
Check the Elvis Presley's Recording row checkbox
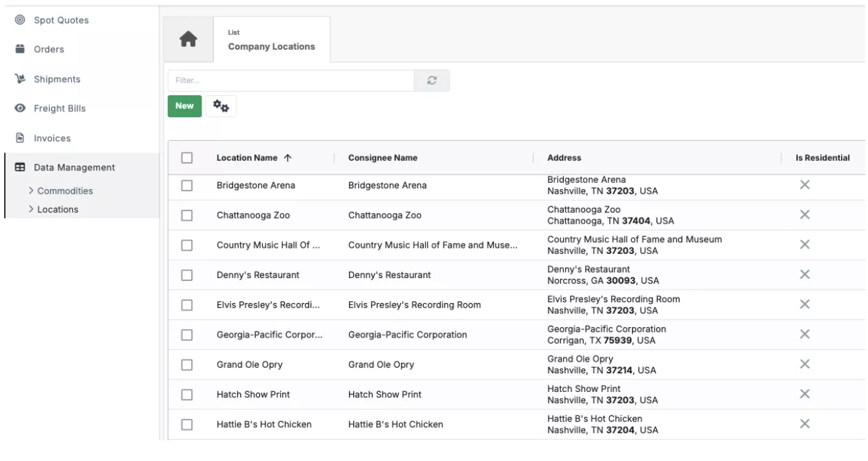click(186, 305)
